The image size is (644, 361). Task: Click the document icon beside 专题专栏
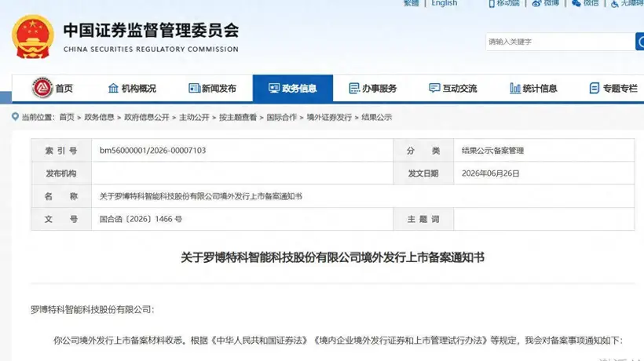click(x=595, y=88)
